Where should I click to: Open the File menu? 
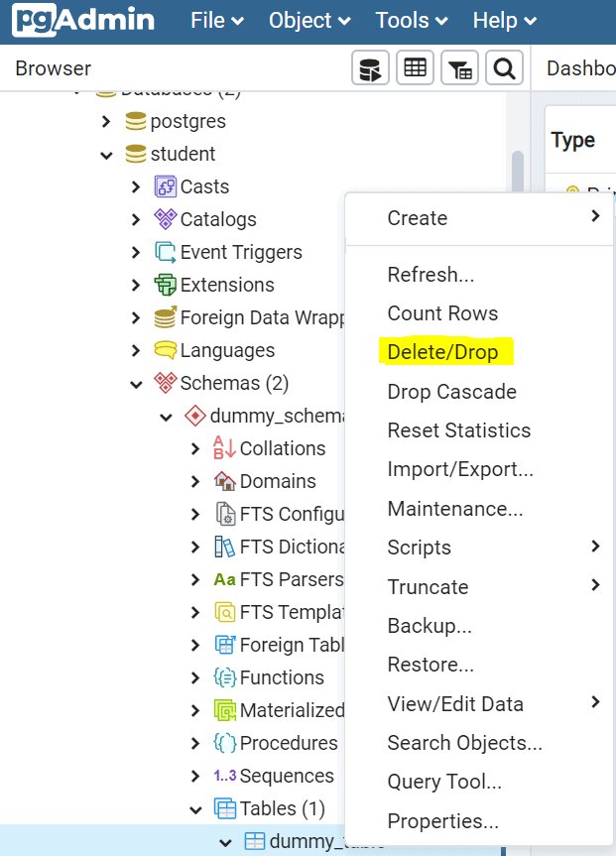click(x=216, y=20)
